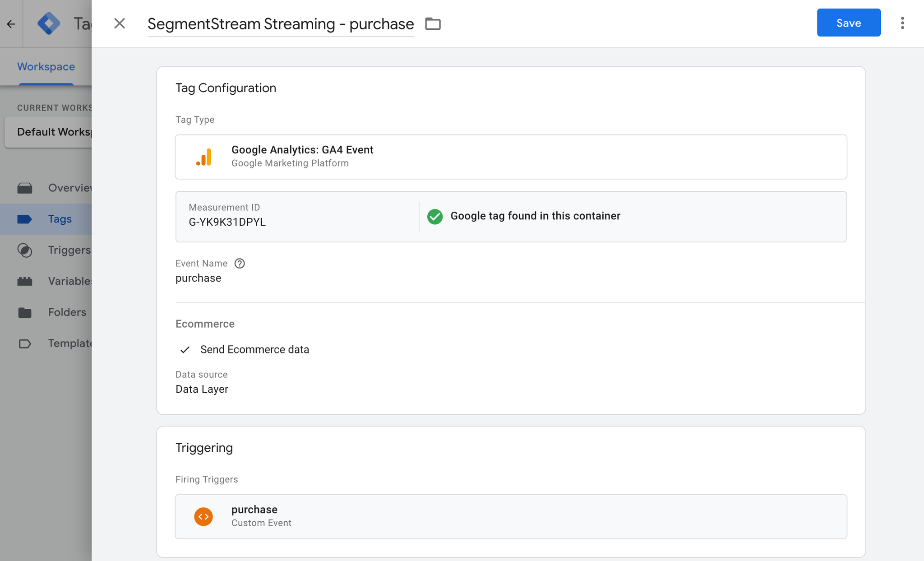Click the Google Analytics bar chart icon

(204, 157)
